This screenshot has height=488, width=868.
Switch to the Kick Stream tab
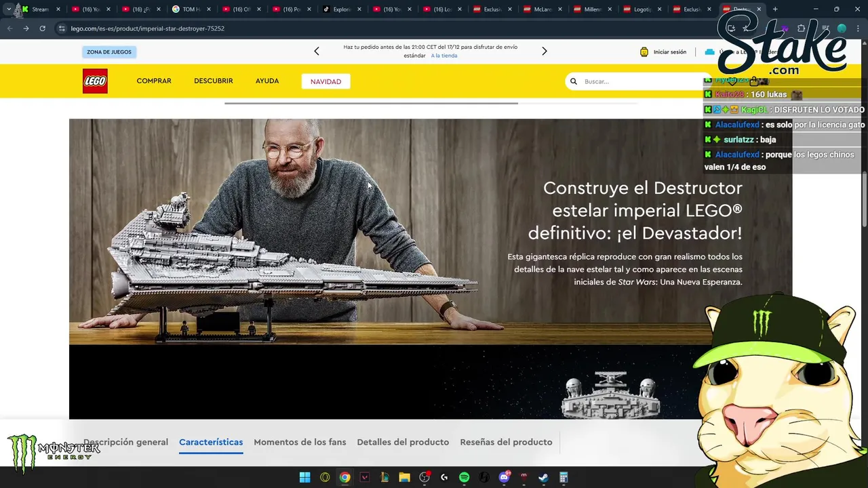pos(41,9)
